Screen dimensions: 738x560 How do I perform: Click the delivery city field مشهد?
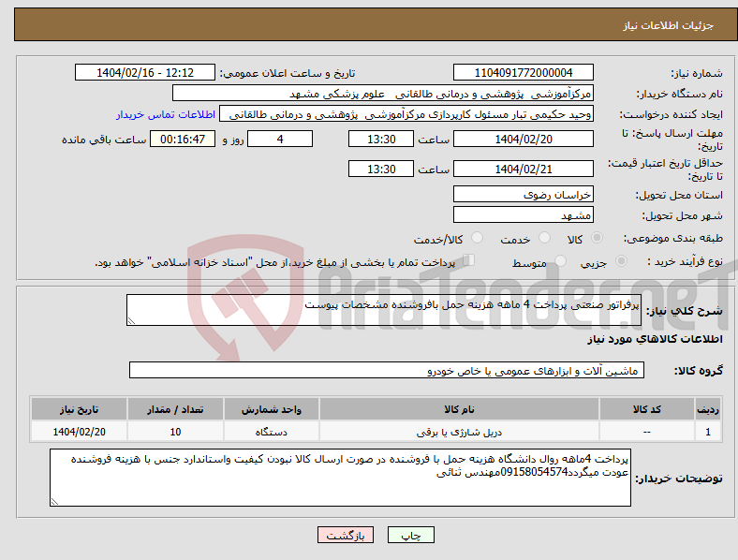(x=524, y=214)
